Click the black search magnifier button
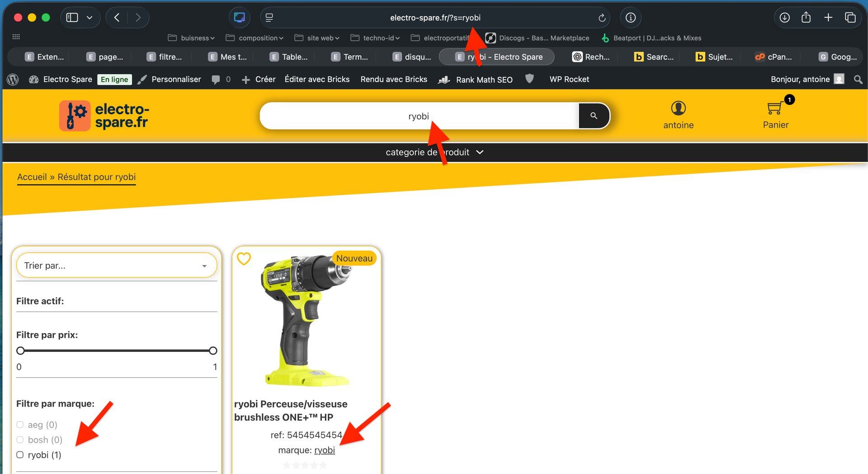Viewport: 868px width, 474px height. point(594,116)
